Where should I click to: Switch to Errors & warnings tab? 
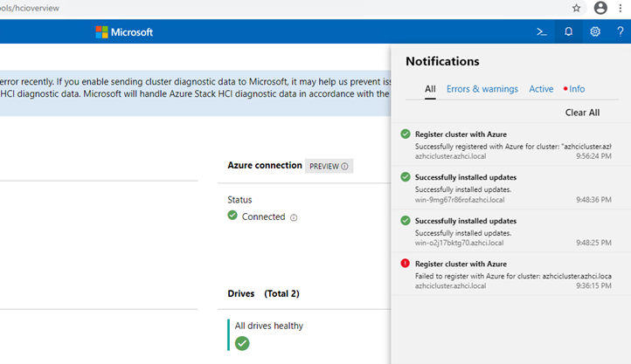pos(482,89)
